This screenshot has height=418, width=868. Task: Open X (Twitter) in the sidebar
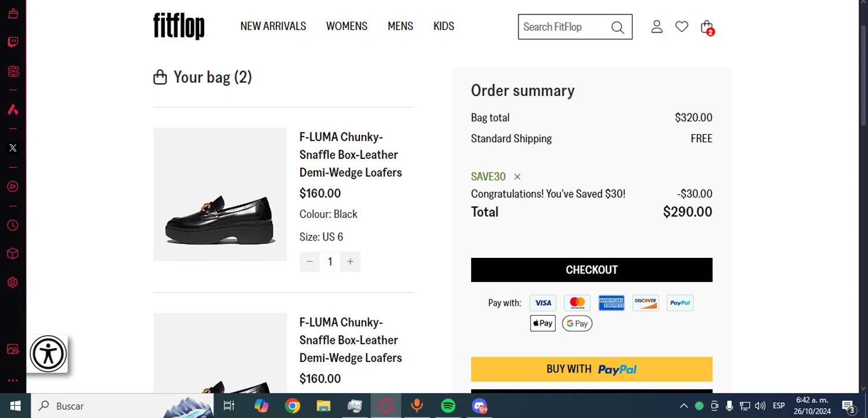pyautogui.click(x=13, y=148)
